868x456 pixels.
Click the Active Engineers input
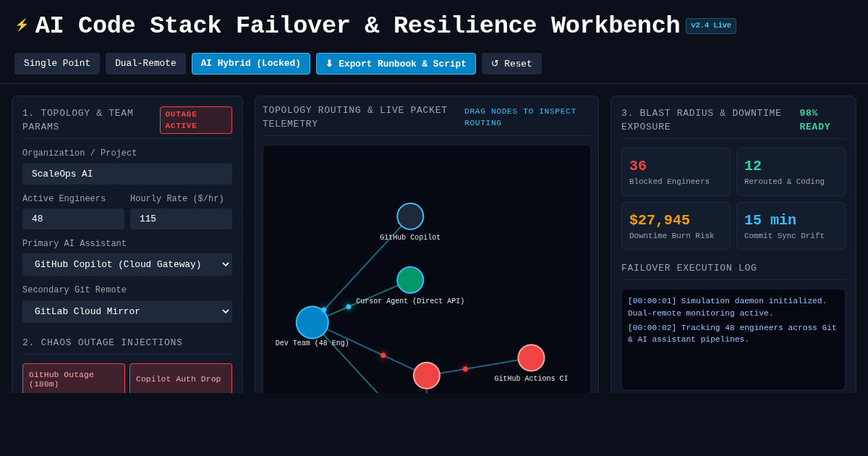73,219
